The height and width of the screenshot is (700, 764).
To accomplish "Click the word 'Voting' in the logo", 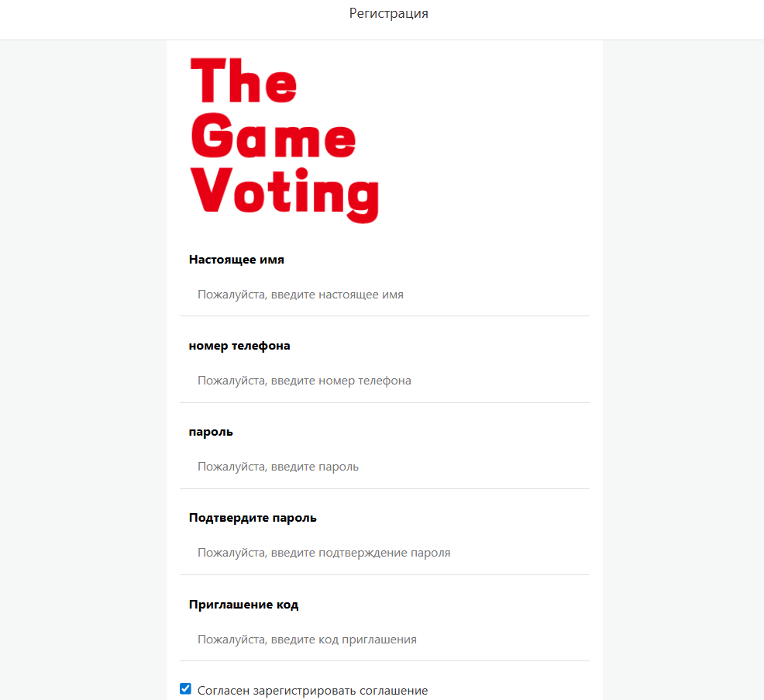I will tap(285, 191).
